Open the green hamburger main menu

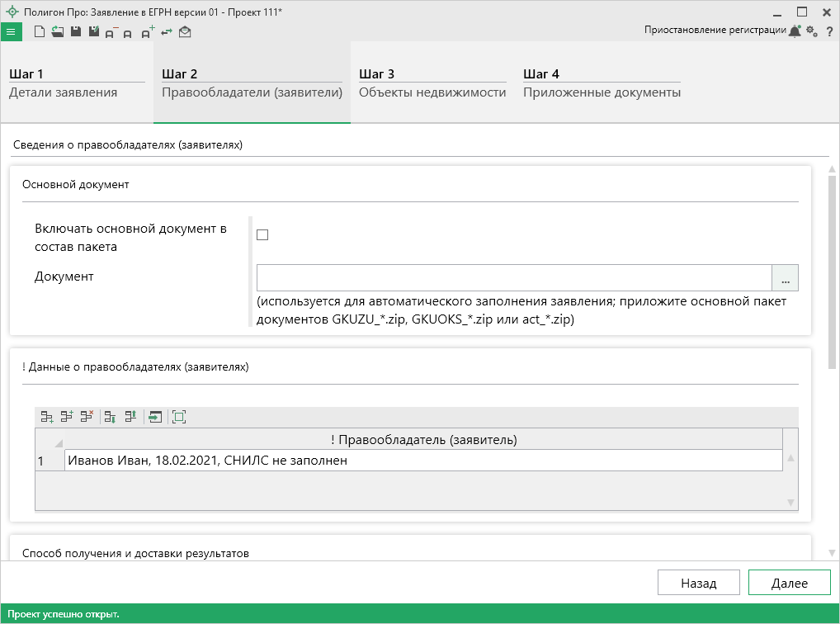coord(11,32)
